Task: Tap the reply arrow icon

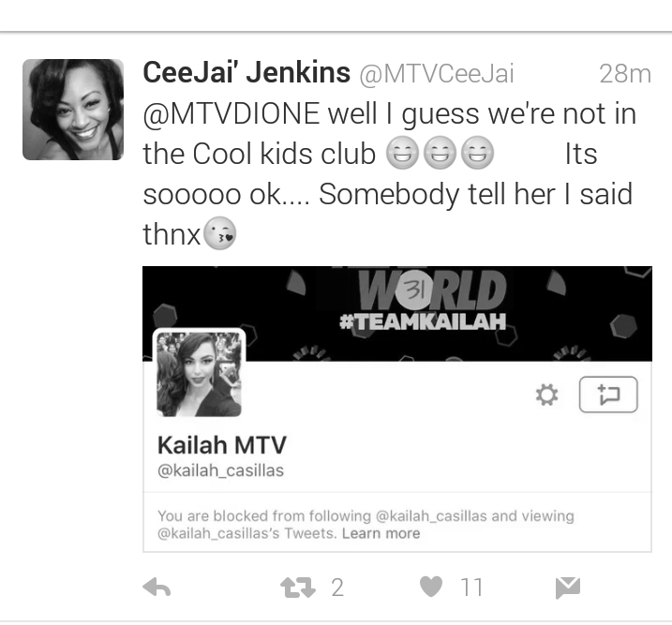Action: [x=157, y=587]
